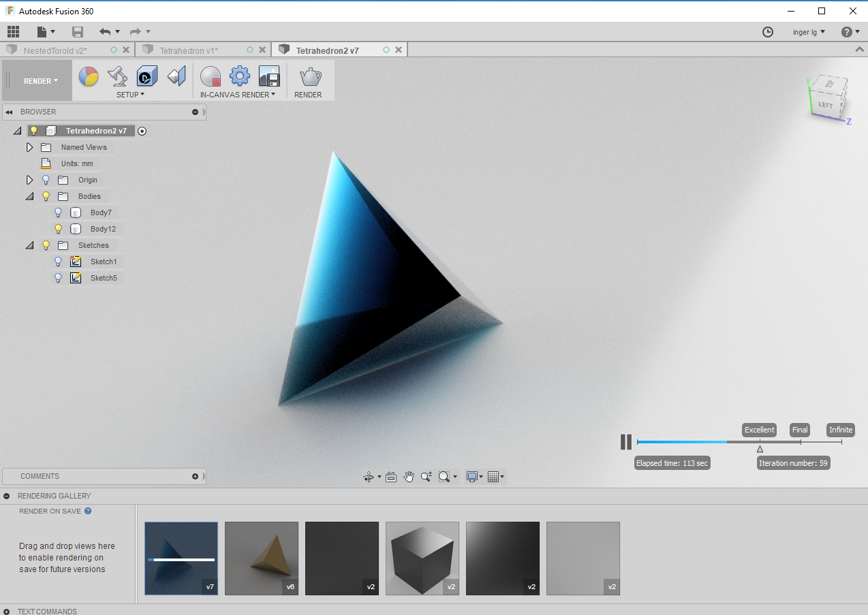Image resolution: width=868 pixels, height=615 pixels.
Task: Open Scene Settings lamp icon
Action: tap(118, 76)
